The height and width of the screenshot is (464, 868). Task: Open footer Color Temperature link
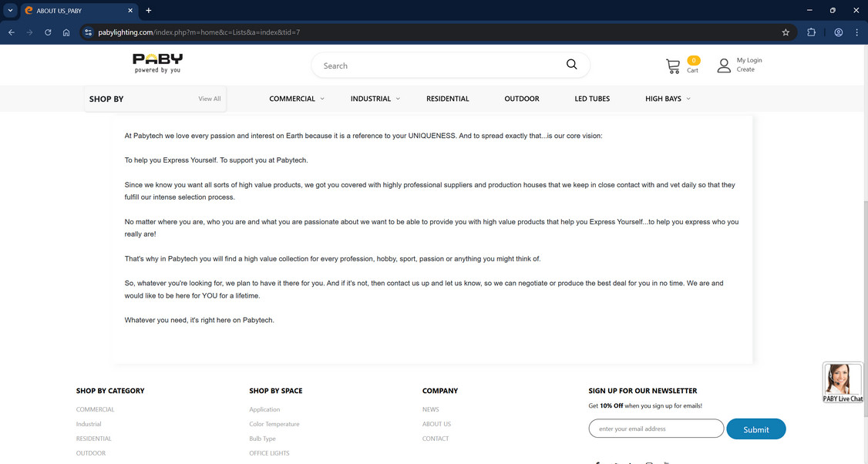[274, 424]
